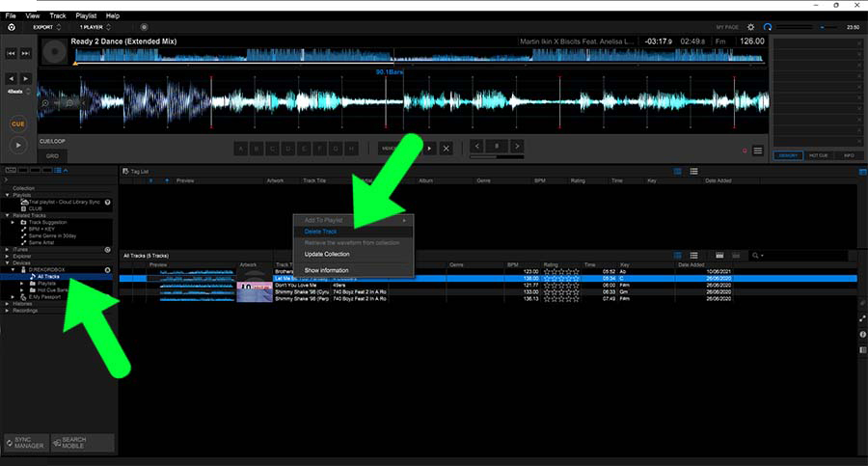Click the X delete cue button

click(x=446, y=149)
